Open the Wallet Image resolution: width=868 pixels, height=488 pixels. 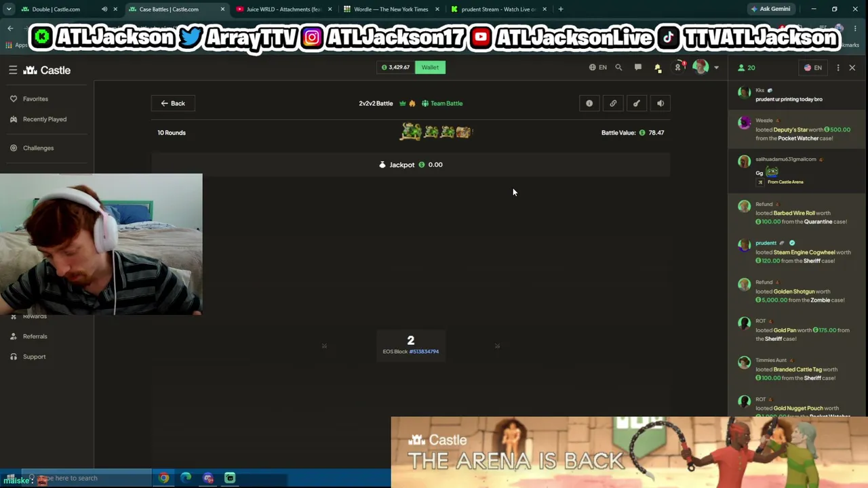coord(430,67)
